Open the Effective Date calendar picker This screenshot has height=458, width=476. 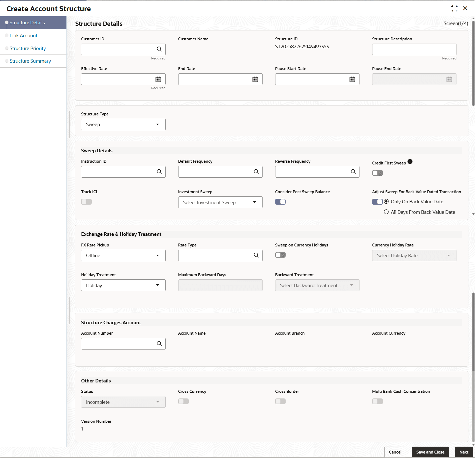[x=158, y=79]
